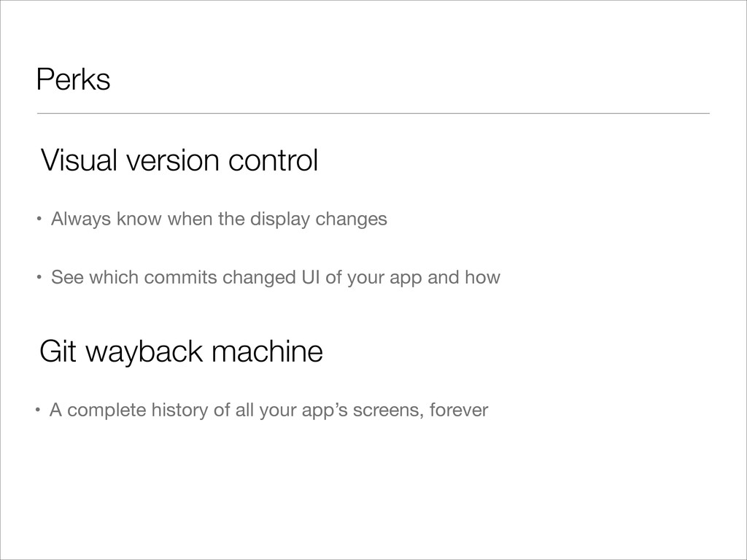Click the bullet dot before 'See which commits'
The image size is (747, 560).
pyautogui.click(x=39, y=278)
